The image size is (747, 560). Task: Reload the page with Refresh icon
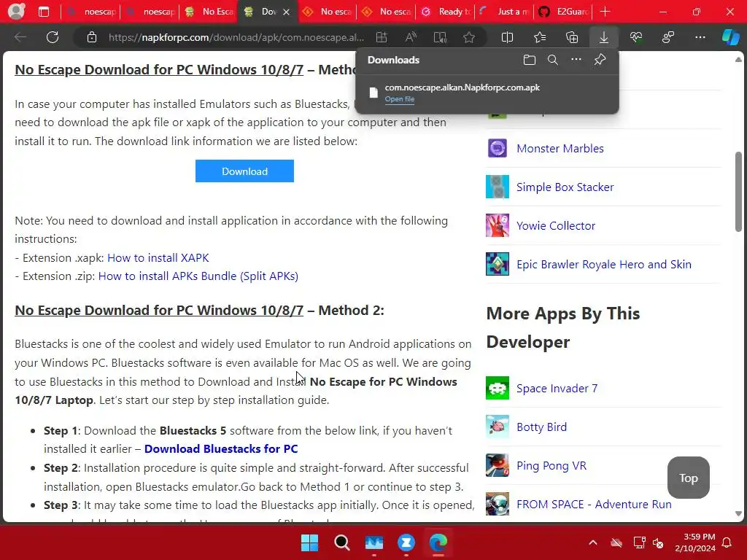tap(53, 37)
